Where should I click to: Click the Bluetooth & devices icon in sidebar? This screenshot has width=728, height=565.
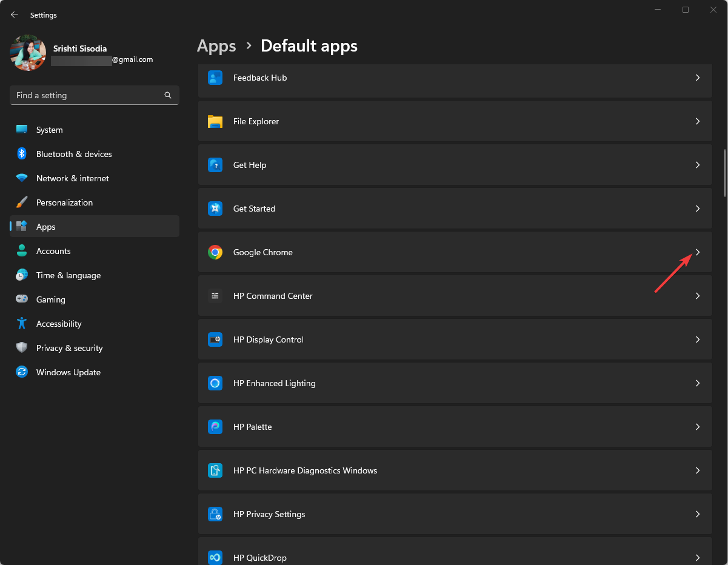click(22, 154)
